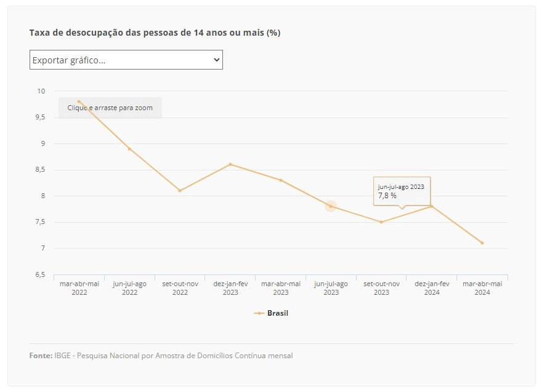
Task: Click the dropdown chevron arrow icon
Action: coord(217,60)
